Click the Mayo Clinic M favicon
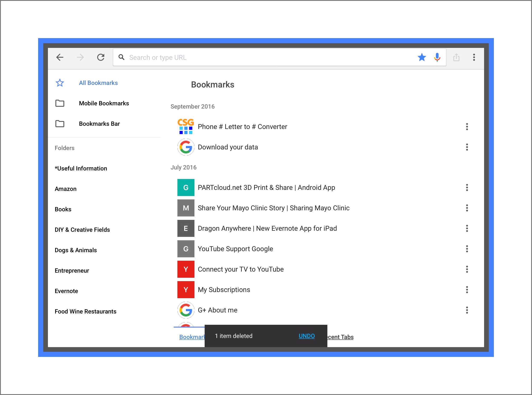This screenshot has height=395, width=532. [x=186, y=208]
